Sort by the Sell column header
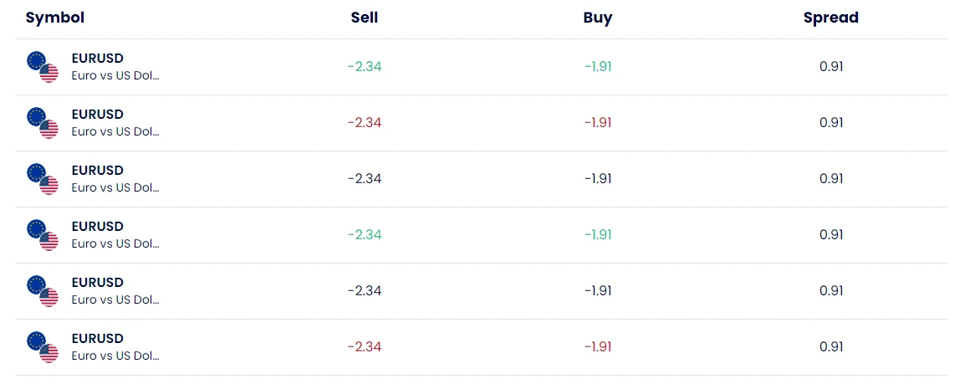 point(365,18)
